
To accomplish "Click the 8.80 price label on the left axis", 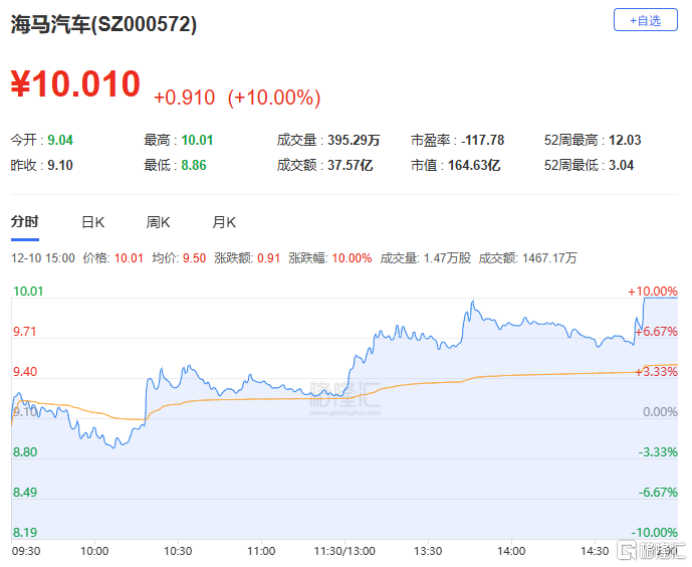I will [x=24, y=452].
